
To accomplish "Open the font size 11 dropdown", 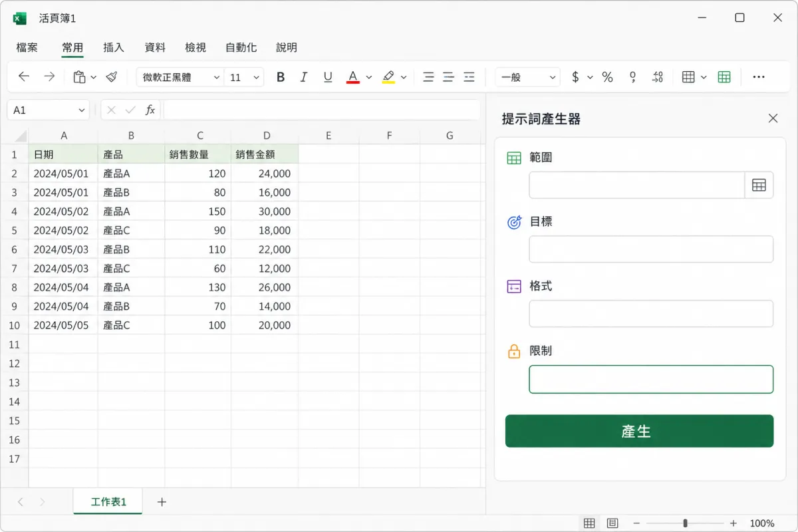I will click(x=244, y=77).
